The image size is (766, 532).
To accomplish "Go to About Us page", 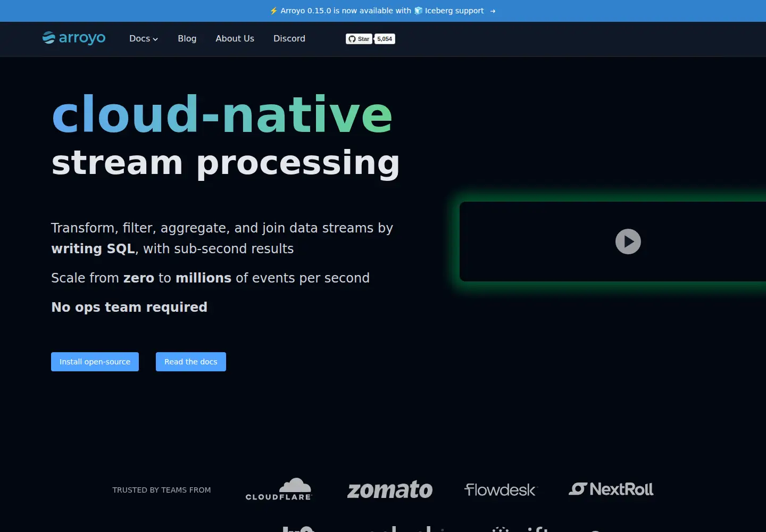I will [235, 38].
